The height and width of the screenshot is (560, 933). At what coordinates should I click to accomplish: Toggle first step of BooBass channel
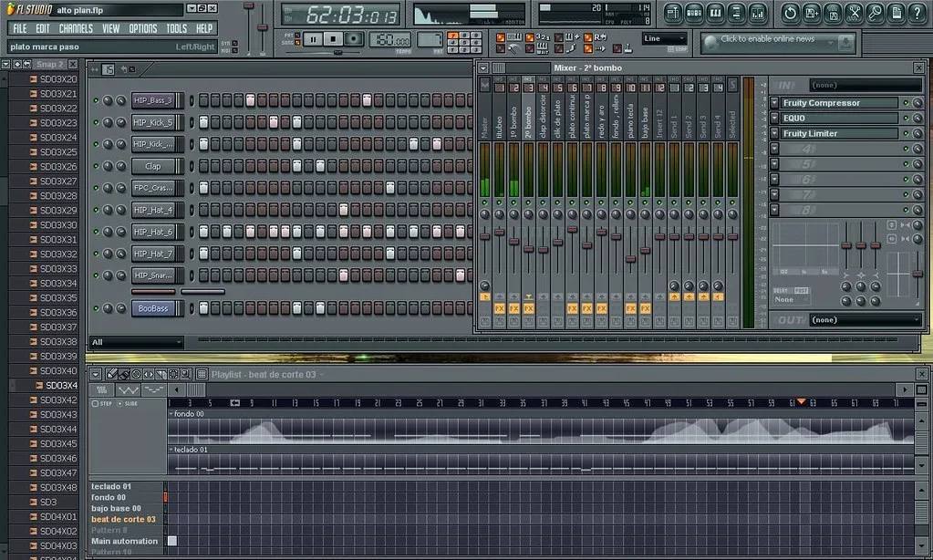[203, 307]
